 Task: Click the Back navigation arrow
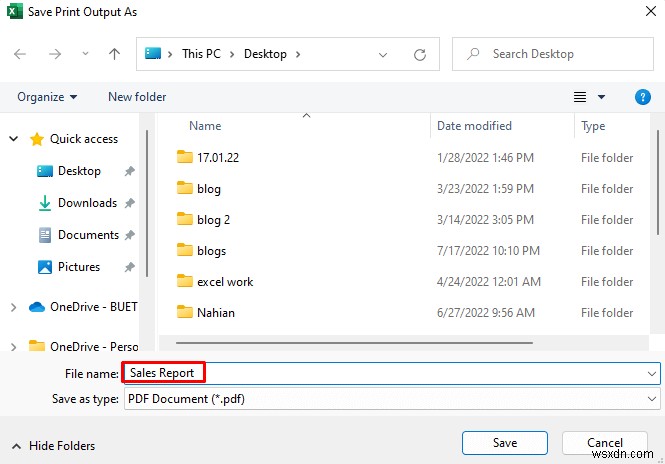click(22, 54)
